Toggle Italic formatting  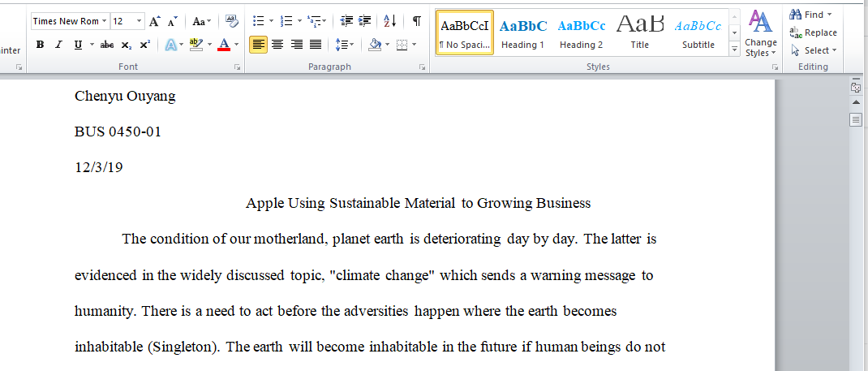pyautogui.click(x=58, y=45)
